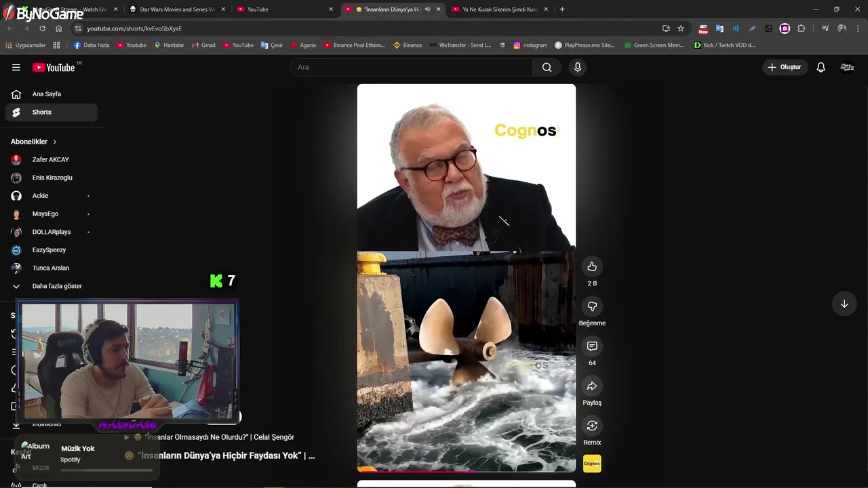Click the purple feather extension icon

(x=752, y=28)
